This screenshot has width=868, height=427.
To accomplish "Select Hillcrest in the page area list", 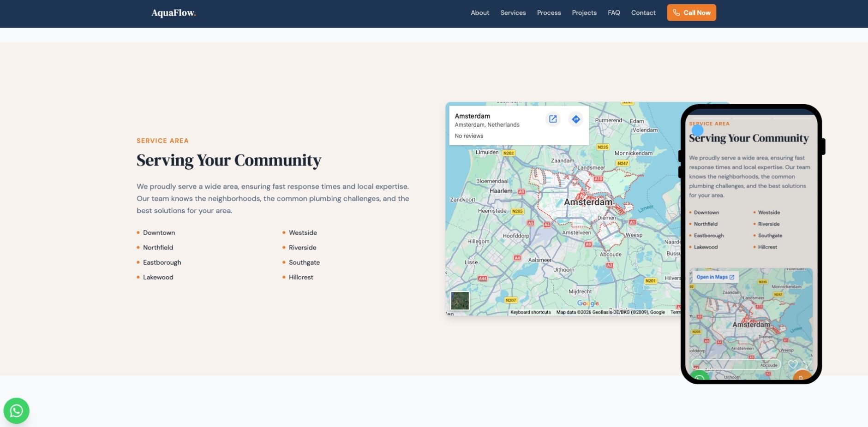I will 301,277.
